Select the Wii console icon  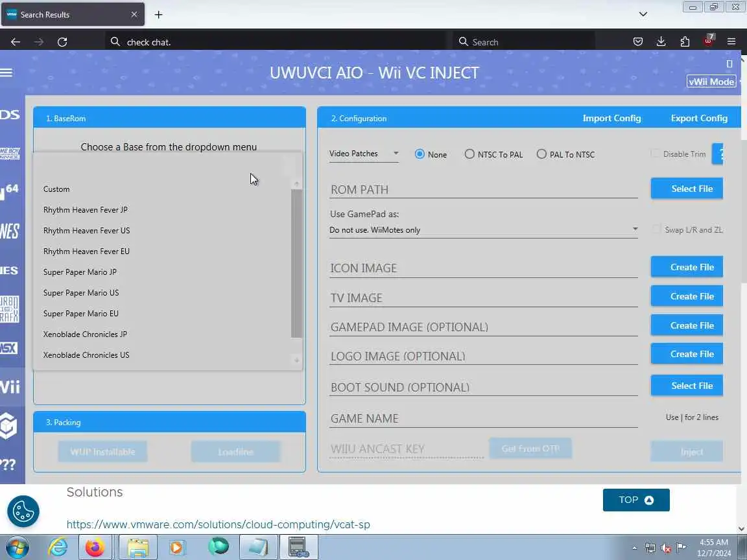tap(10, 386)
